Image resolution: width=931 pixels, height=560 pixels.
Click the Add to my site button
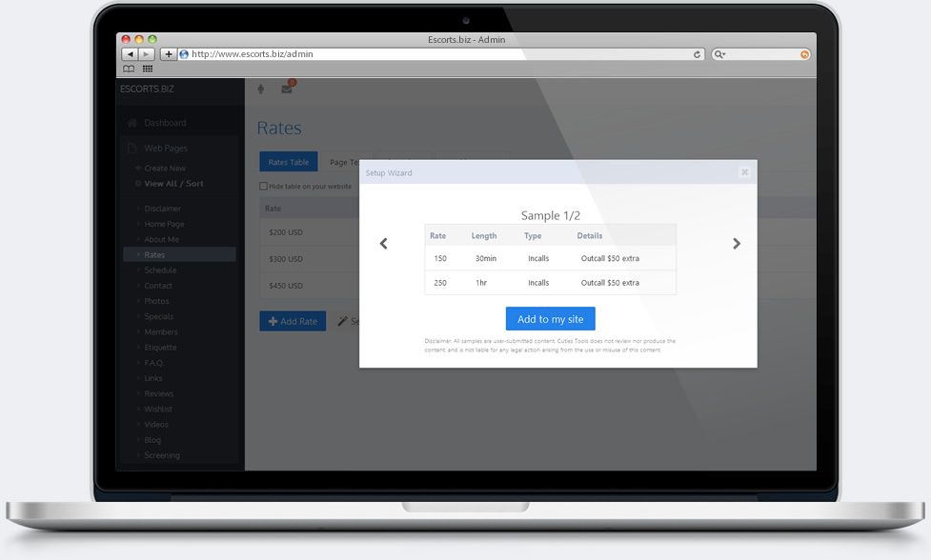click(551, 318)
